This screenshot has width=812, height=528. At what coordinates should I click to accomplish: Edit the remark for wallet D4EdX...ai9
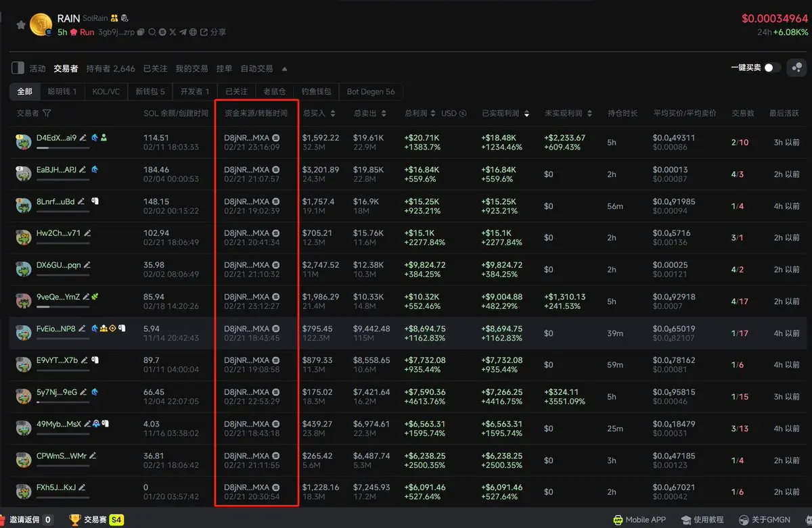pyautogui.click(x=83, y=138)
